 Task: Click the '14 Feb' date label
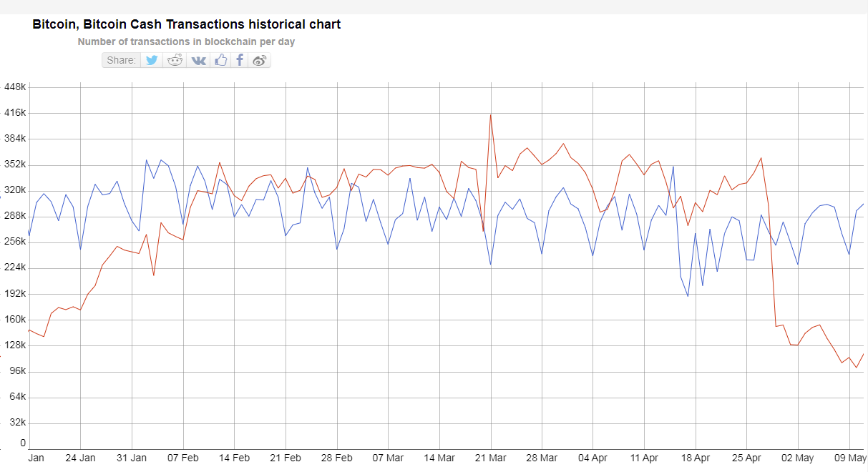(234, 458)
